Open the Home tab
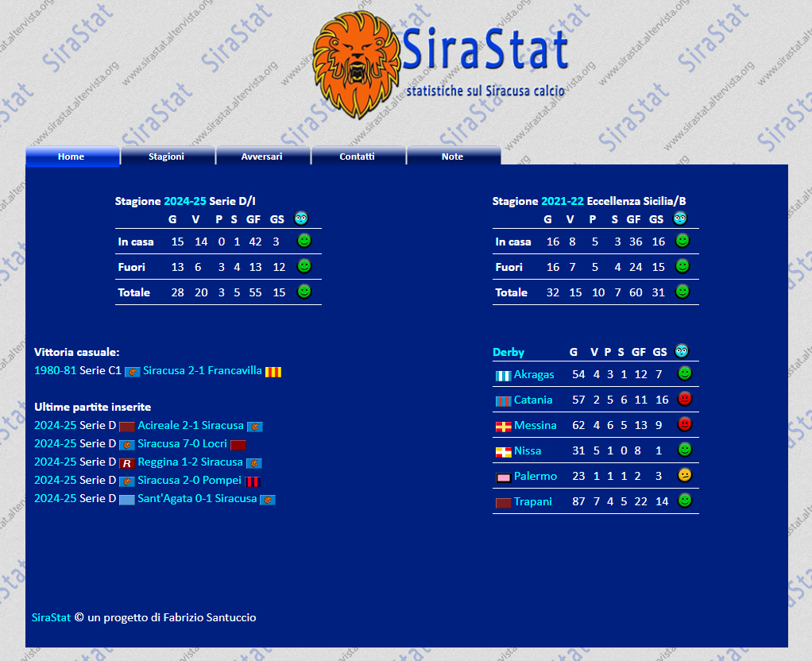812x661 pixels. 72,157
